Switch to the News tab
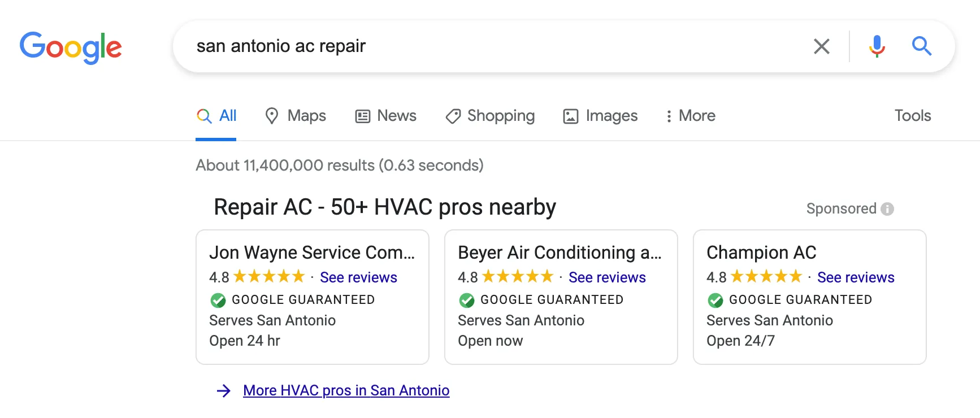 click(x=385, y=116)
